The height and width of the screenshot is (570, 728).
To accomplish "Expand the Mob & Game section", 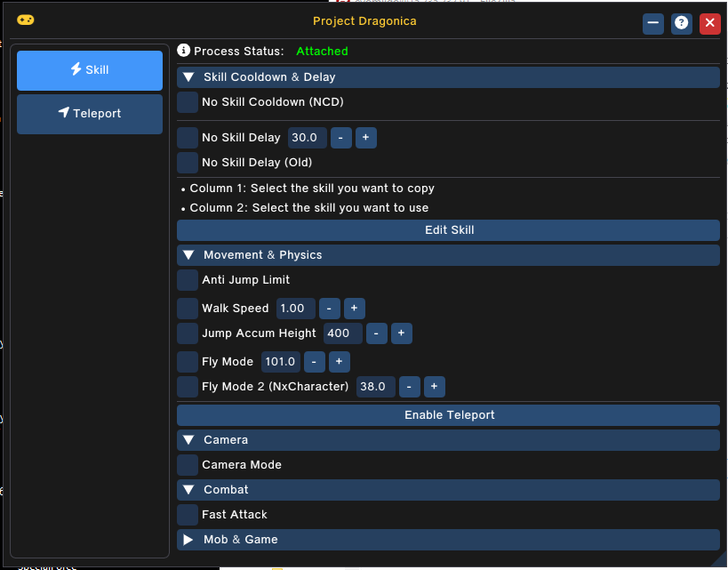I will [x=448, y=540].
